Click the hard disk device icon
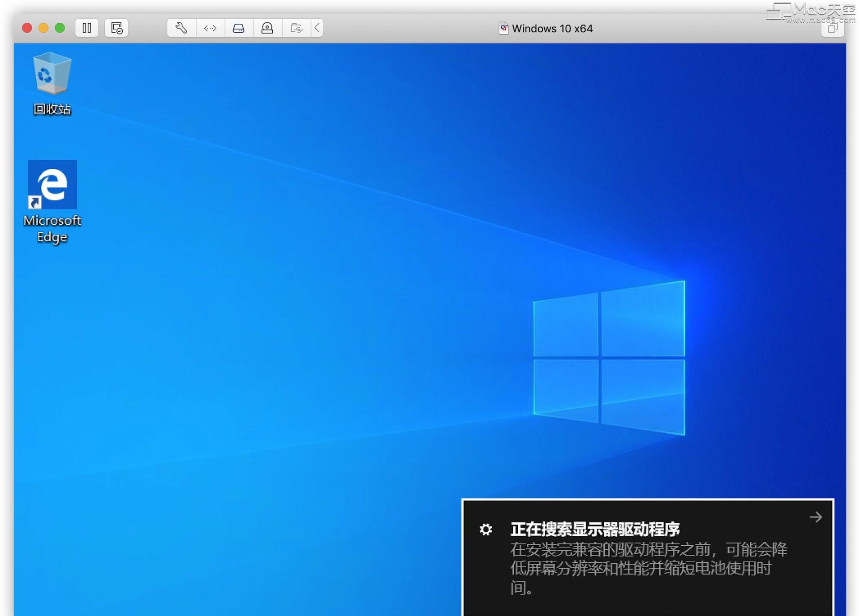Image resolution: width=860 pixels, height=616 pixels. pyautogui.click(x=239, y=28)
